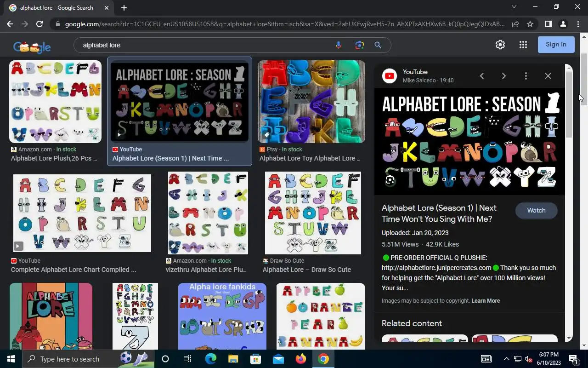Open Cortana circle icon in taskbar
This screenshot has width=588, height=368.
165,359
